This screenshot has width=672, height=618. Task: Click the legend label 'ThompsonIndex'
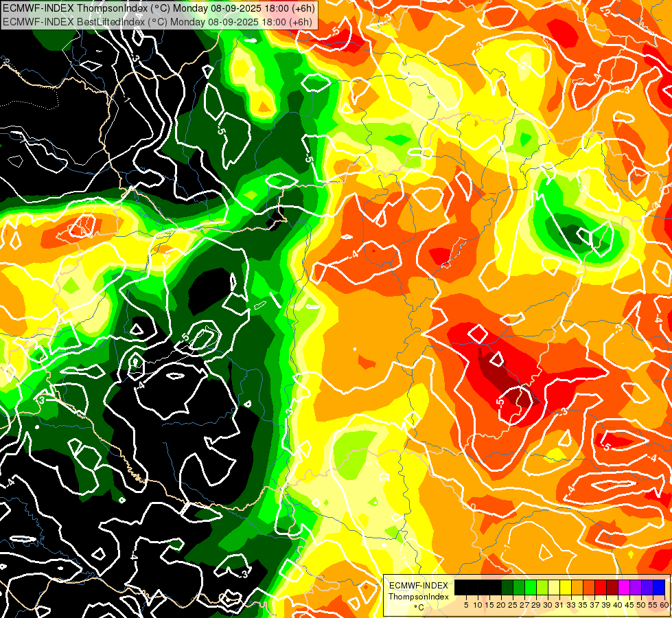click(x=419, y=597)
